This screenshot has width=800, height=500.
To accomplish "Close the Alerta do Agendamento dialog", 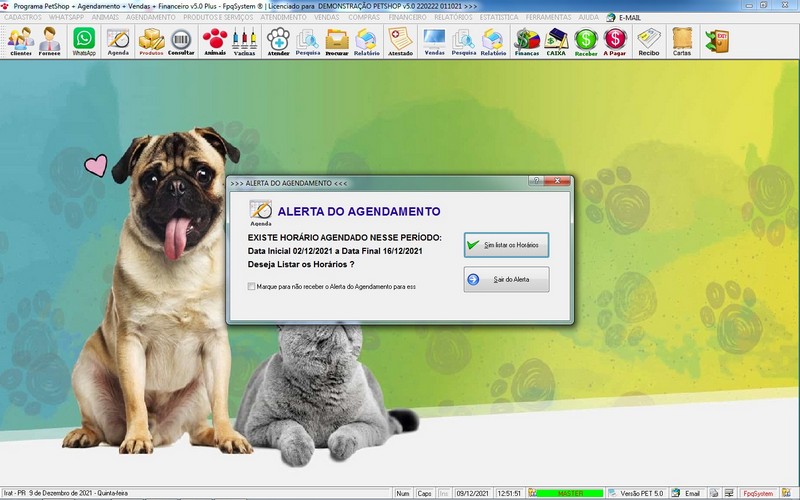I will [x=557, y=181].
